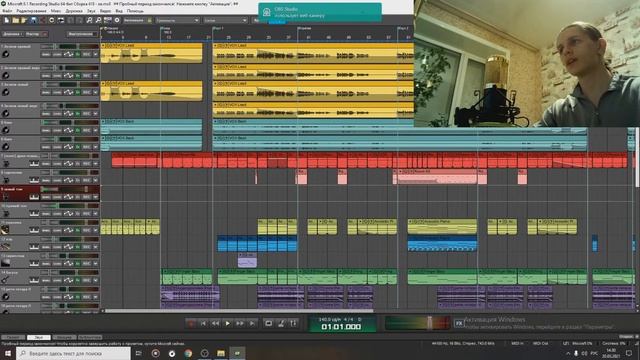640x360 pixels.
Task: Open the dropdown arrow on track 15
Action: [x=96, y=297]
